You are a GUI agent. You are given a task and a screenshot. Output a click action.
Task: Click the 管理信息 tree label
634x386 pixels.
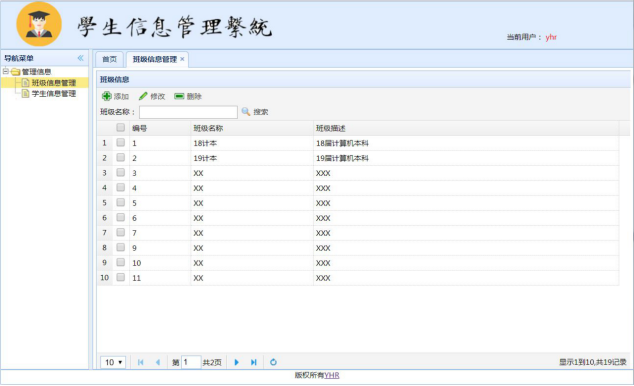[36, 72]
